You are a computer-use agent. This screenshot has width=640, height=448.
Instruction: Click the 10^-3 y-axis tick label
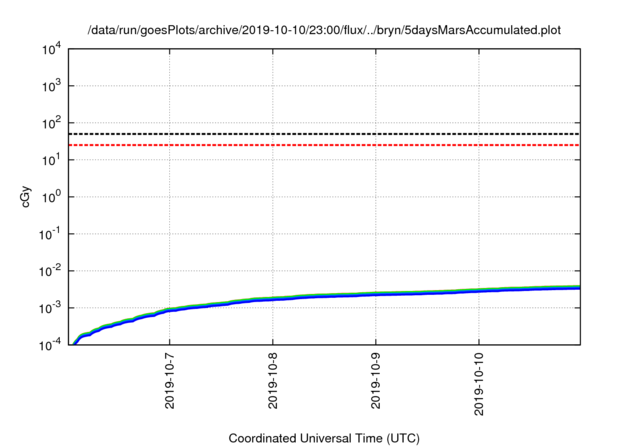pos(50,308)
